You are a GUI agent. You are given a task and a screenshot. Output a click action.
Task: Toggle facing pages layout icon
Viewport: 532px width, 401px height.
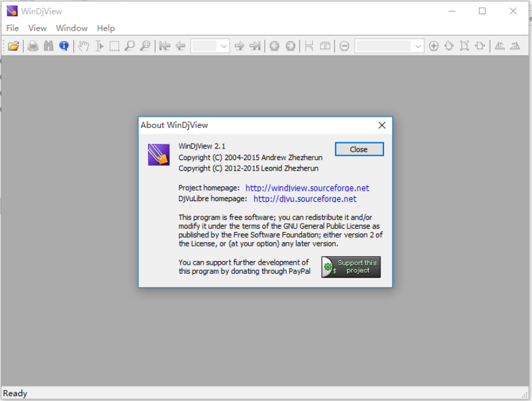(325, 46)
